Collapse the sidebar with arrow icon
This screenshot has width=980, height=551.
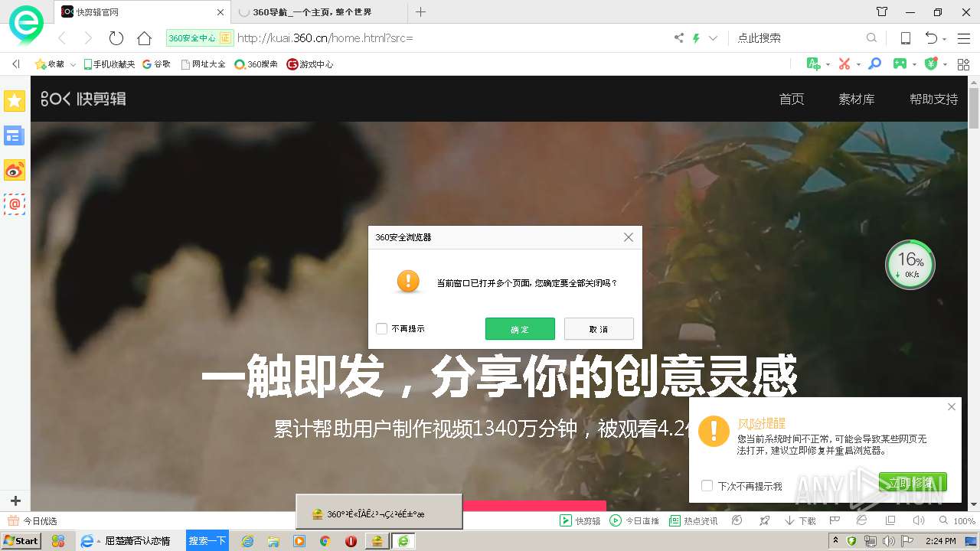pos(15,64)
